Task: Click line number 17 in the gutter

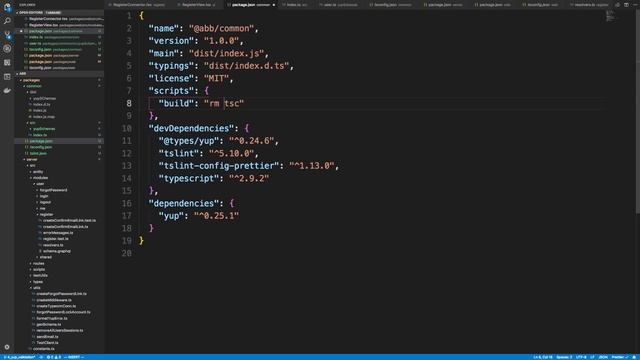Action: 127,216
